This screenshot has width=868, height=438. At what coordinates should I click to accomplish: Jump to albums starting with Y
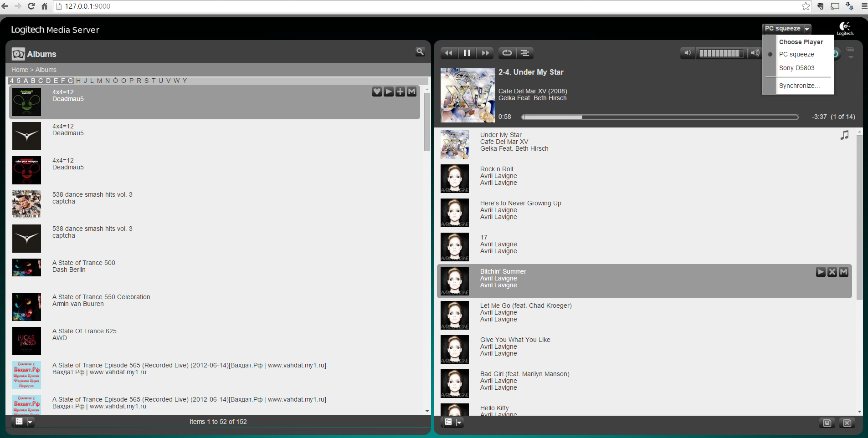pos(185,81)
